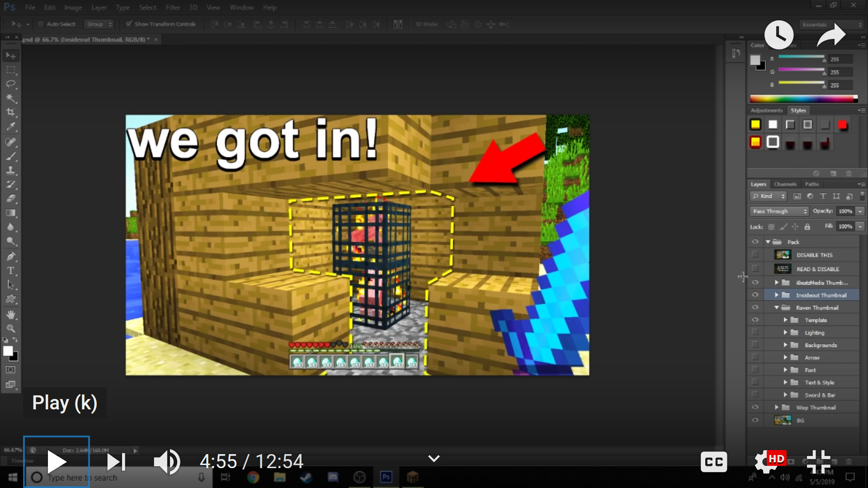Select the Gradient tool
This screenshot has height=488, width=868.
11,213
